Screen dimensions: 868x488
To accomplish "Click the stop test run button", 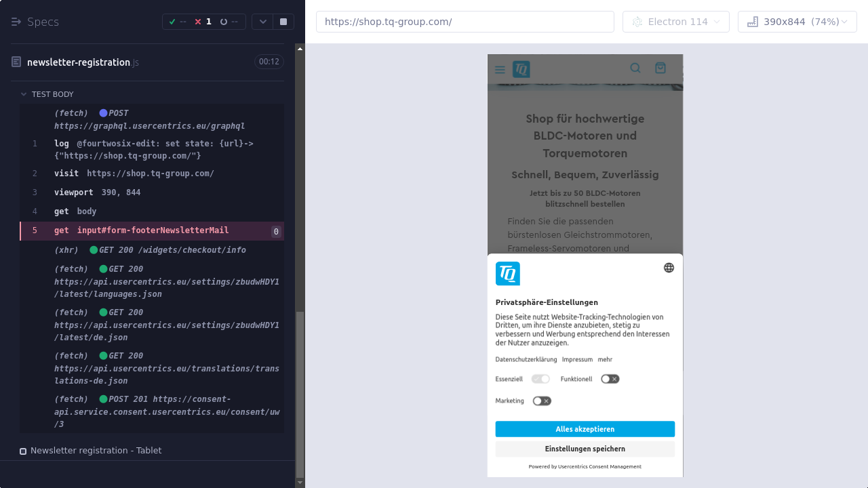I will (283, 22).
